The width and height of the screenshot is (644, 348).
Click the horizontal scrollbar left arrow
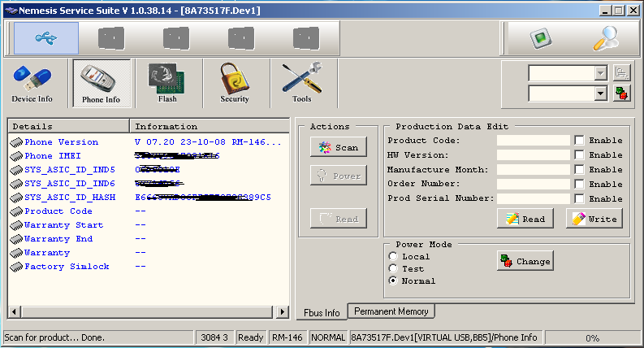[15, 311]
